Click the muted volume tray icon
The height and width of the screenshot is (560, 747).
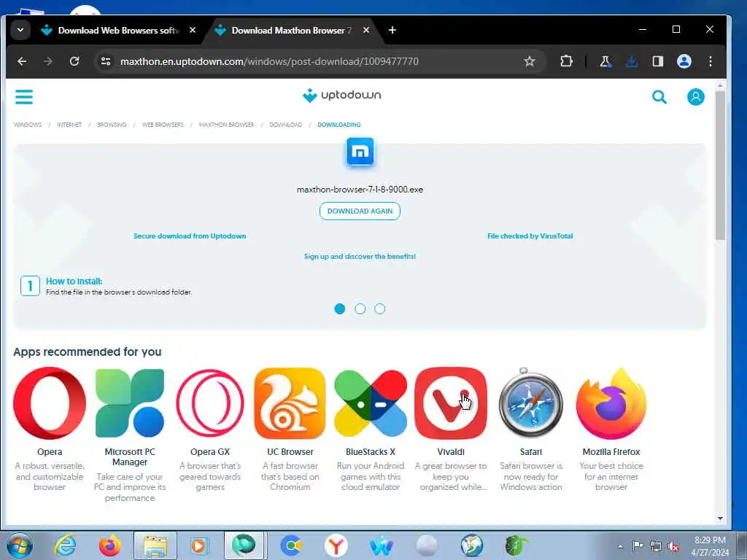click(673, 547)
